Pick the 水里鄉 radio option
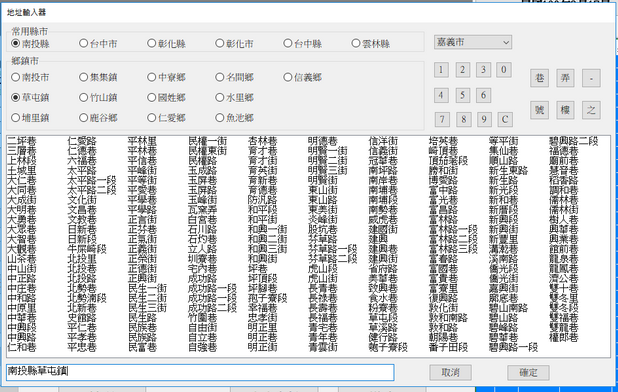The image size is (618, 392). tap(235, 97)
